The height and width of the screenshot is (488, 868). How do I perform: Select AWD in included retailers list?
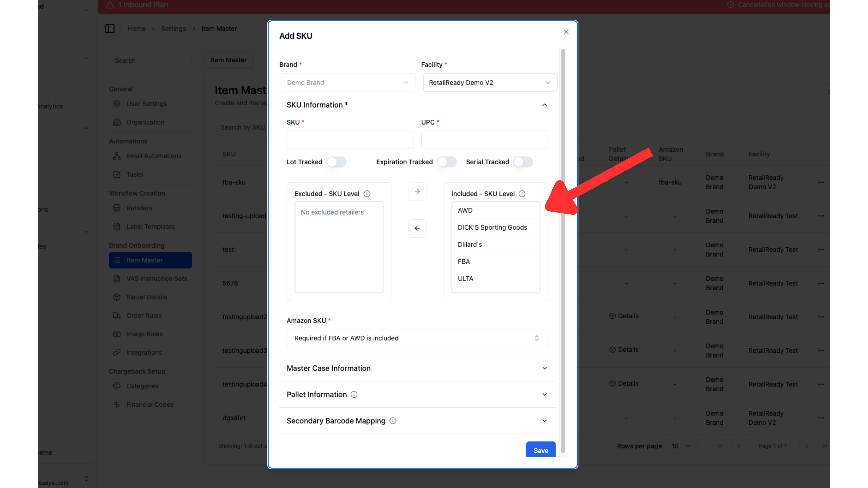coord(496,210)
